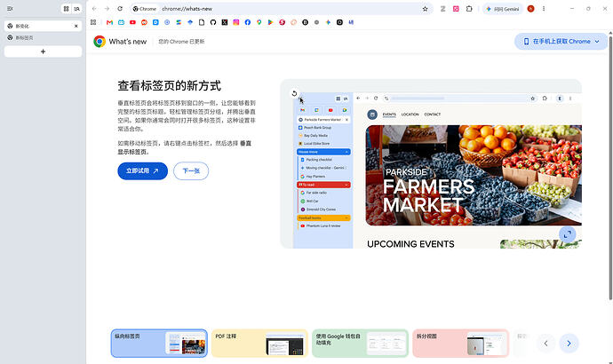Viewport: 613px width, 364px height.
Task: Open the Google Maps bookmark
Action: coord(259,22)
